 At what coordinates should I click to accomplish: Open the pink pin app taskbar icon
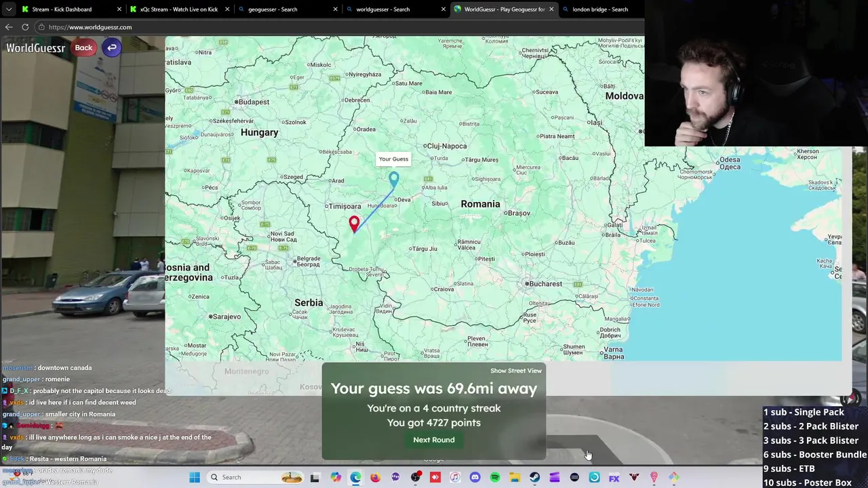(x=654, y=477)
